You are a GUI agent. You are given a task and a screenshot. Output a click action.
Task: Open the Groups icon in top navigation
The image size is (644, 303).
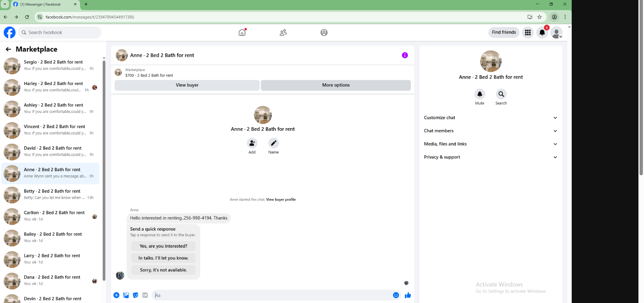(324, 33)
